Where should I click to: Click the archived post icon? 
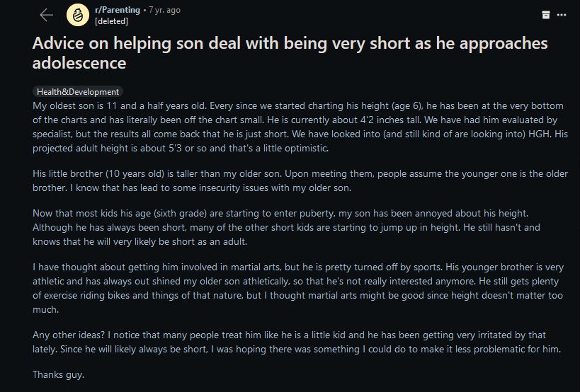click(x=546, y=15)
